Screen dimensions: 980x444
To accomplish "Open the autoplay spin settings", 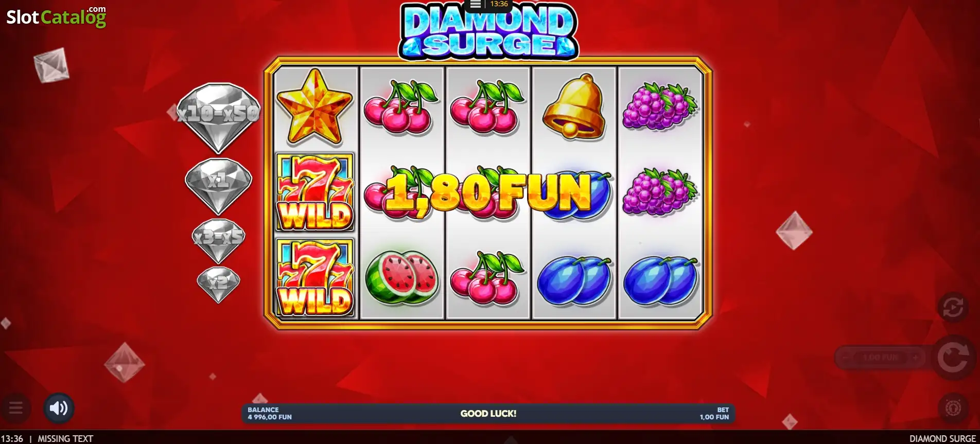I will coord(953,308).
